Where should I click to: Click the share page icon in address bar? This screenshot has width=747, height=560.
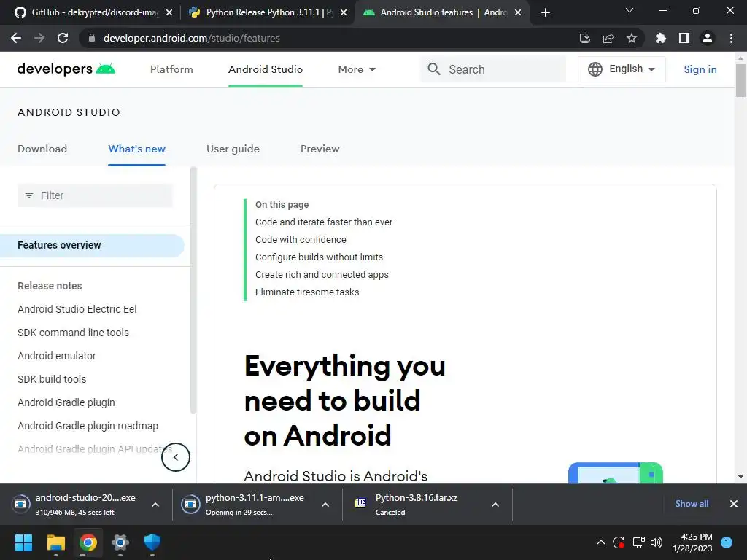(x=608, y=38)
